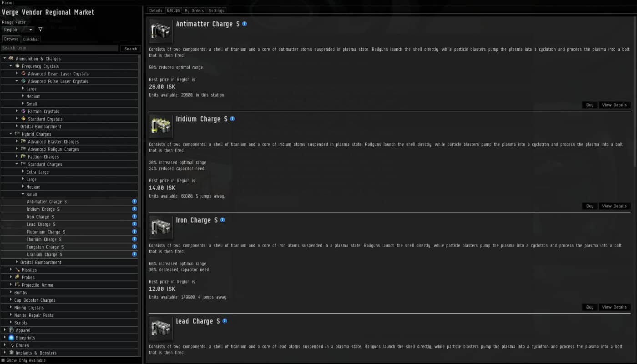The width and height of the screenshot is (637, 364).
Task: Click info icon on Tungsten Charge S row
Action: click(134, 247)
